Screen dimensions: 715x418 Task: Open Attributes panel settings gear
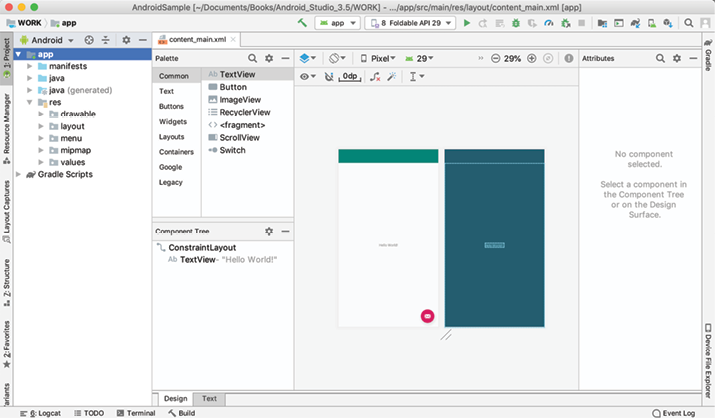677,58
